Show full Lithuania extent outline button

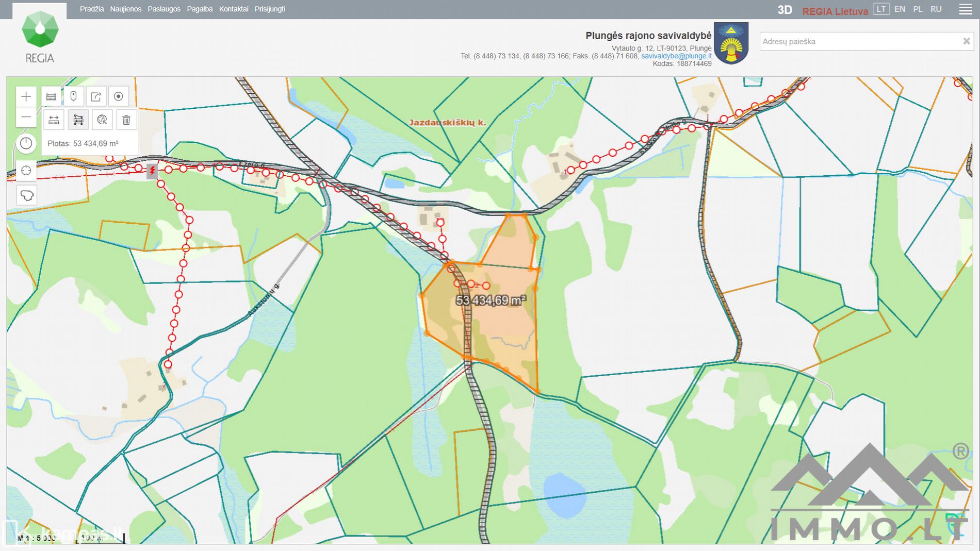point(26,195)
